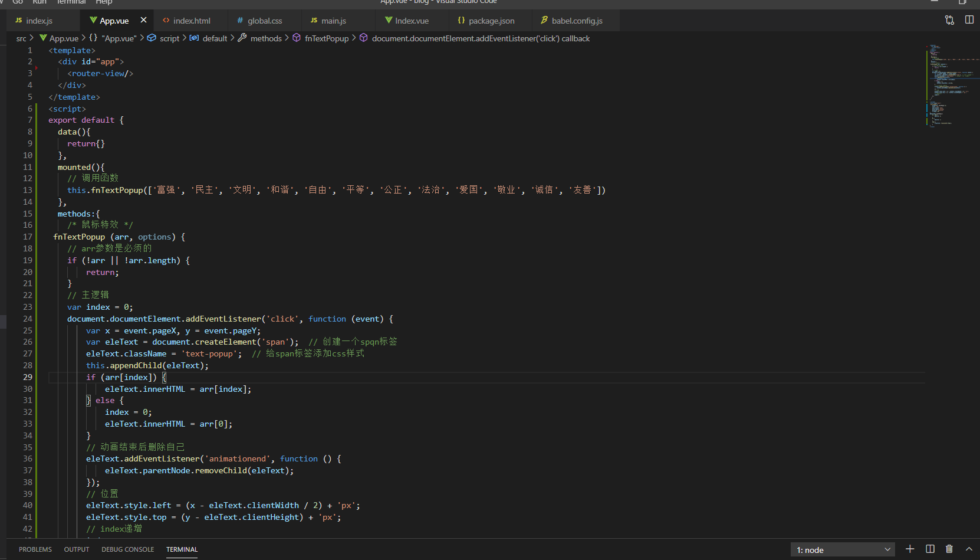The width and height of the screenshot is (980, 560).
Task: Click line number 17 in the gutter
Action: click(x=28, y=237)
